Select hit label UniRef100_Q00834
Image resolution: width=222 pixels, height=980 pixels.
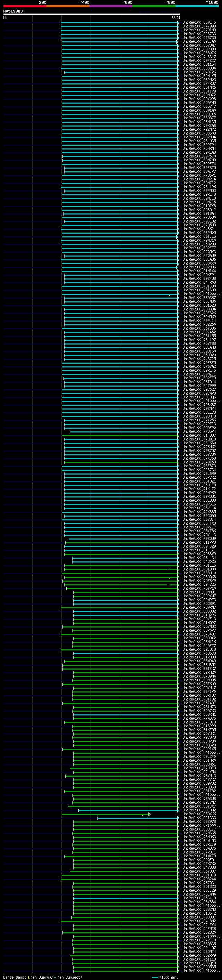coord(199,68)
